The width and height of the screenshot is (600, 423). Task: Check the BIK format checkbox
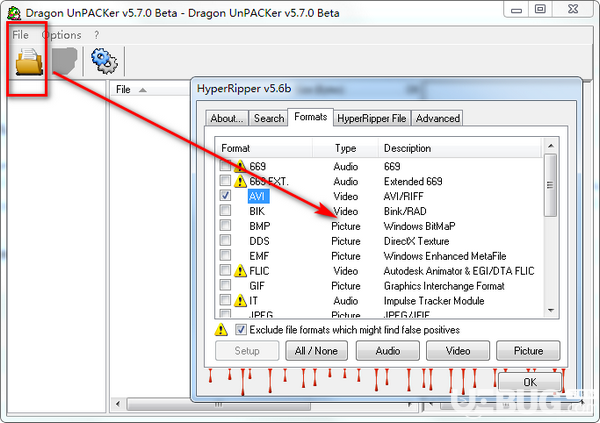(225, 210)
